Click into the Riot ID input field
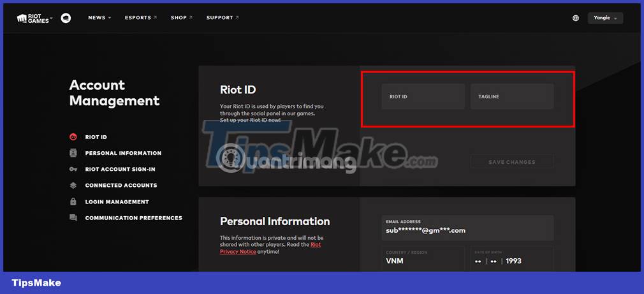 [x=423, y=96]
